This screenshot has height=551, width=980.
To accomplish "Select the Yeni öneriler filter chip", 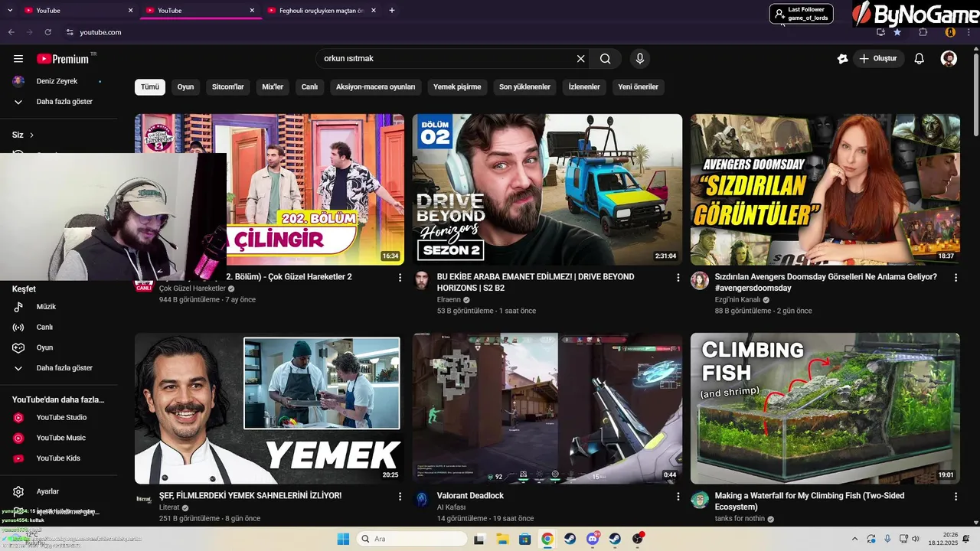I will [x=638, y=86].
